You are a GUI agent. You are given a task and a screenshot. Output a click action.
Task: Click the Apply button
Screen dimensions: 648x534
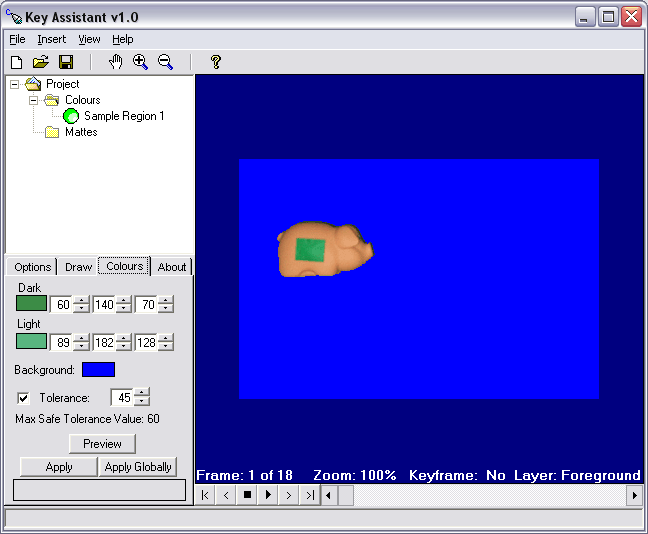pyautogui.click(x=59, y=467)
